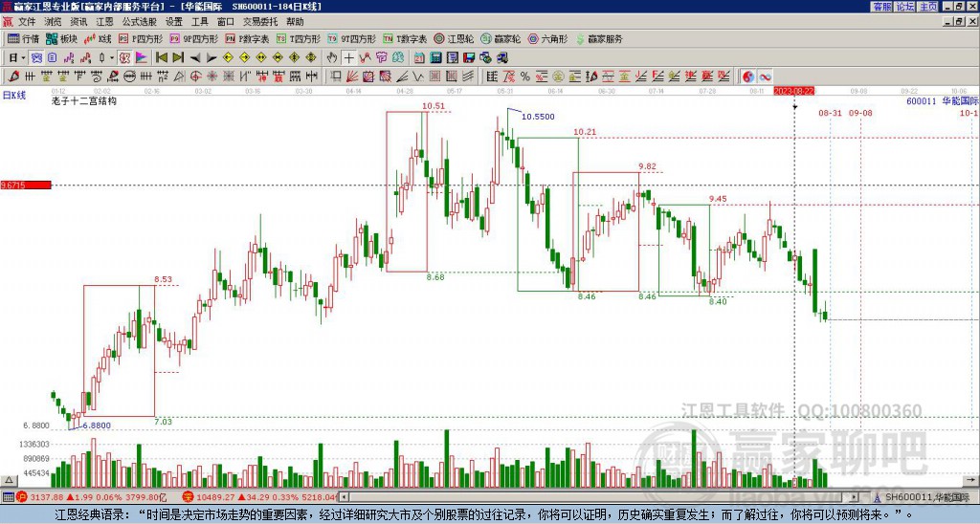Click the red floppy disk save icon
The width and height of the screenshot is (980, 524).
tap(469, 58)
